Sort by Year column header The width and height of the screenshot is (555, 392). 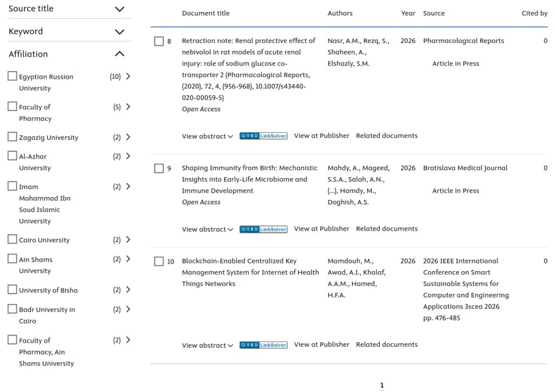pos(408,13)
